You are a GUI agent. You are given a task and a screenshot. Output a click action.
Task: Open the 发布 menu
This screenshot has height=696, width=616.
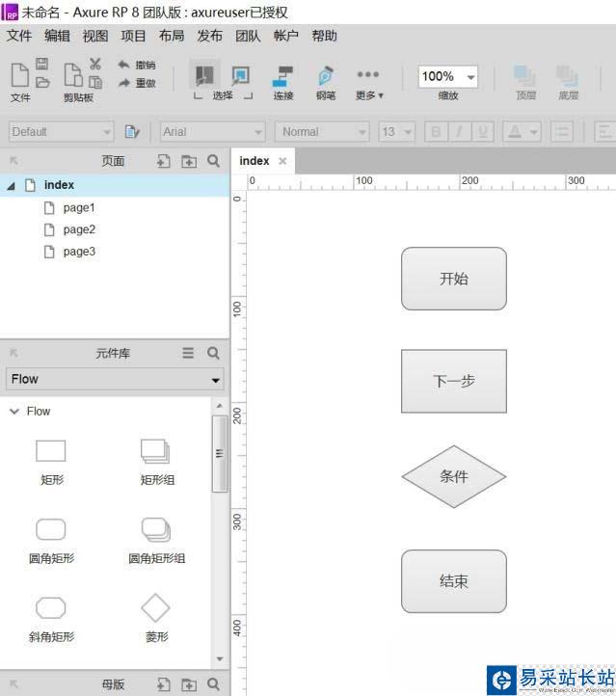coord(210,36)
